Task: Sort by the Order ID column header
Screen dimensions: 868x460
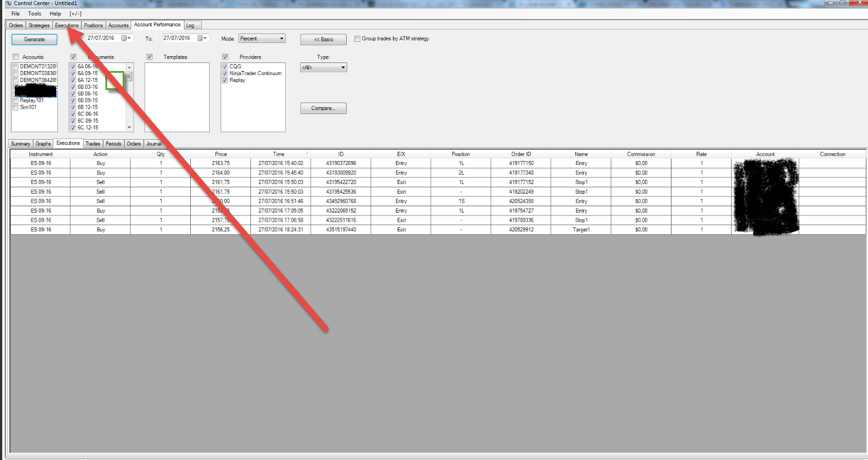Action: [521, 154]
